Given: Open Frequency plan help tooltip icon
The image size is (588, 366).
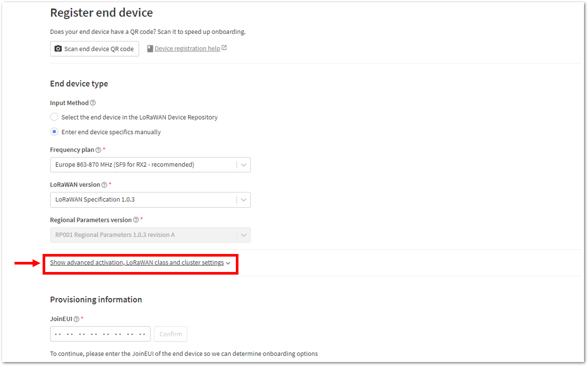Looking at the screenshot, I should pyautogui.click(x=98, y=150).
